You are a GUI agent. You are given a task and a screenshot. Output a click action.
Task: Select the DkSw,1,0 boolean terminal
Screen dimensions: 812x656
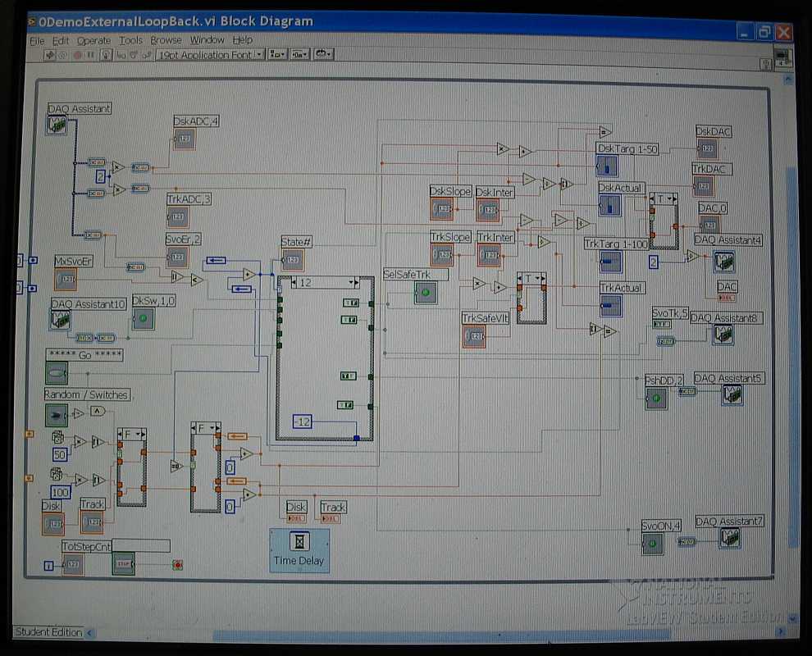(143, 318)
